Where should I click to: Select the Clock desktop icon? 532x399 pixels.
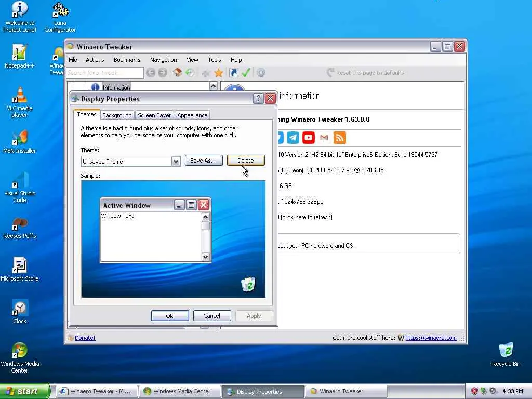coord(20,312)
